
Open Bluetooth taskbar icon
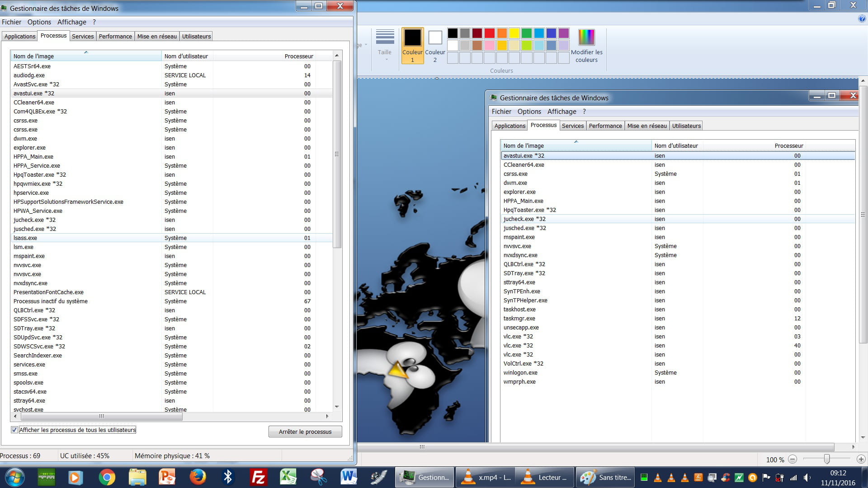pyautogui.click(x=228, y=477)
